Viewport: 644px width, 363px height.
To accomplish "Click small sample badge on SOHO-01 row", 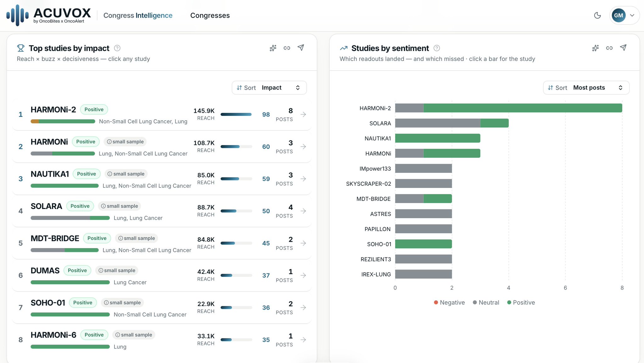I will [x=122, y=303].
